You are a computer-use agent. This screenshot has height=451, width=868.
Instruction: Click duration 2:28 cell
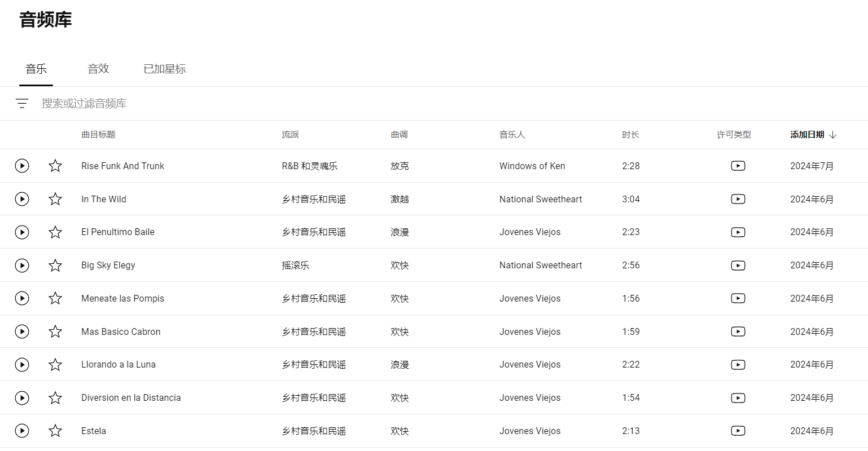(x=631, y=166)
